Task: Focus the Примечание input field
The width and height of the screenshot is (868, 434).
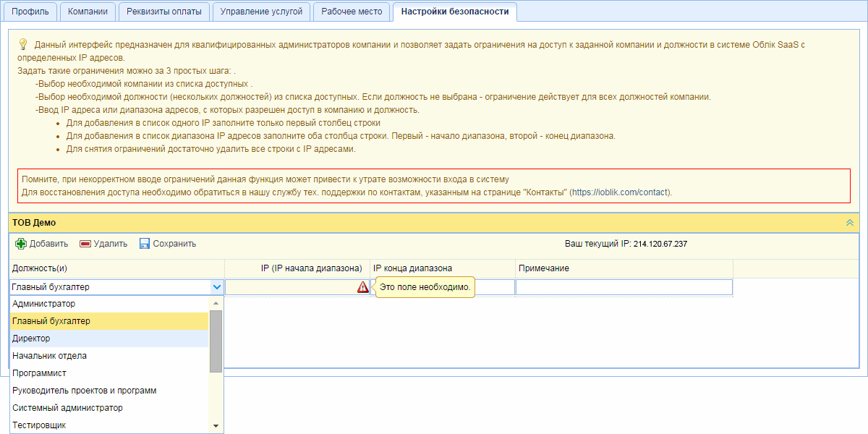Action: pyautogui.click(x=624, y=287)
